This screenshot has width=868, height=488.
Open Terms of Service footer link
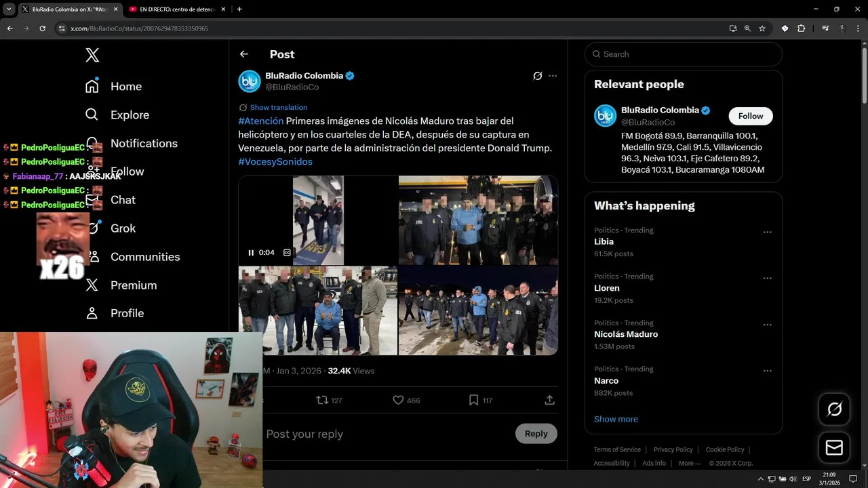pos(617,449)
